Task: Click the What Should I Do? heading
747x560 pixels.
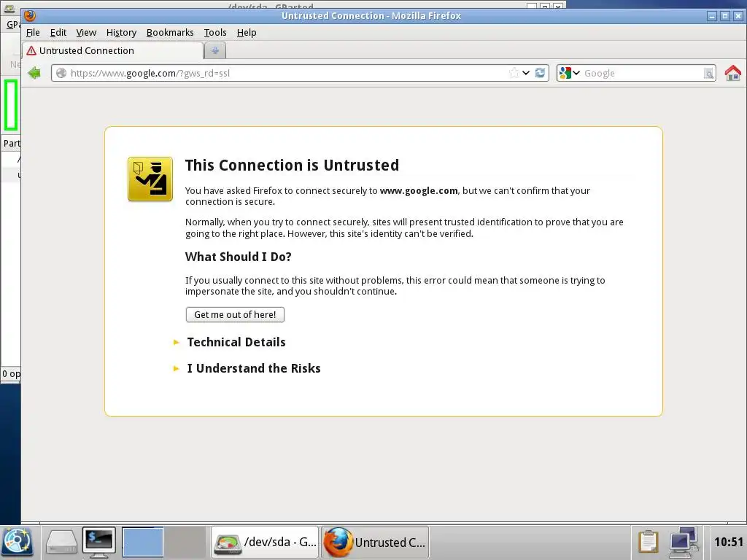Action: point(239,257)
